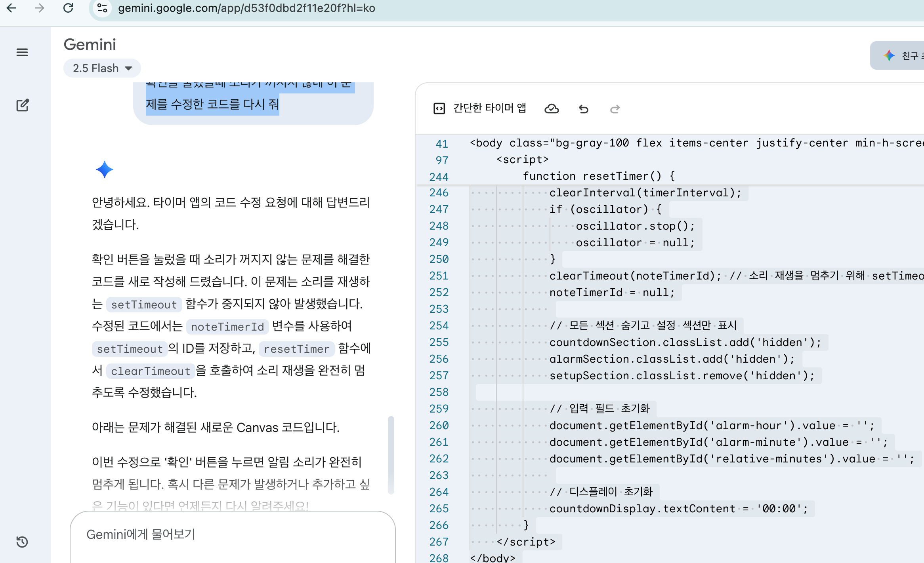The width and height of the screenshot is (924, 563).
Task: Click the relative-minutes value reset line
Action: (x=732, y=459)
